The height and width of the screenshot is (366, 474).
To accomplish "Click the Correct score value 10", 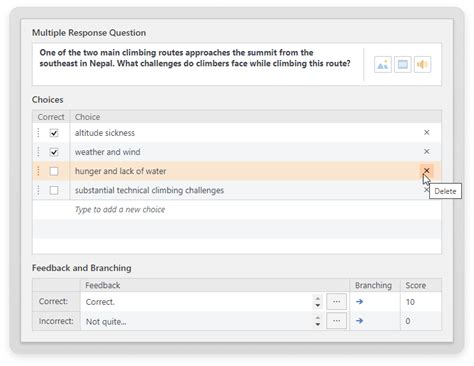I will coord(410,302).
